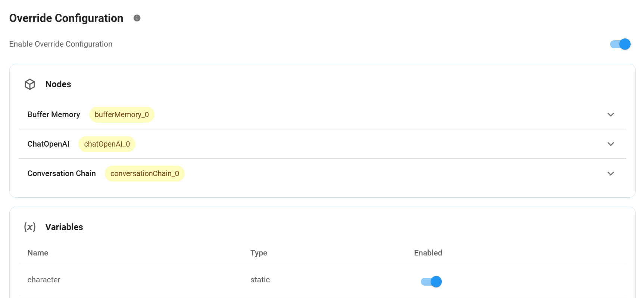644x298 pixels.
Task: Expand the Conversation Chain chevron
Action: point(610,173)
